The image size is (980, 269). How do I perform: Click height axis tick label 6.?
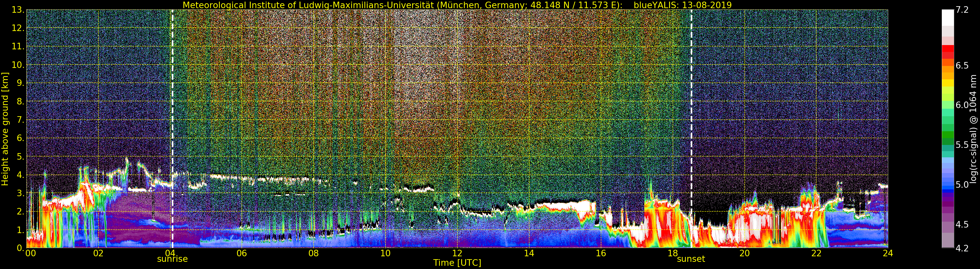point(20,138)
